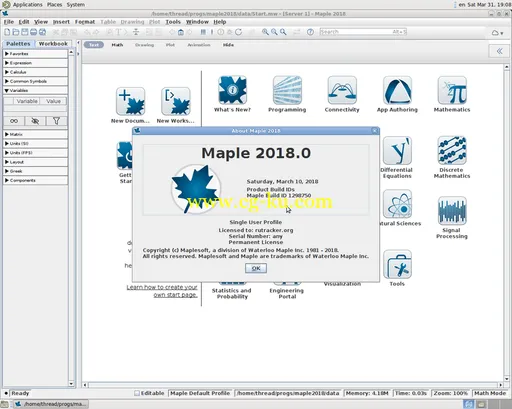The height and width of the screenshot is (409, 512).
Task: Open the File menu
Action: (x=9, y=22)
